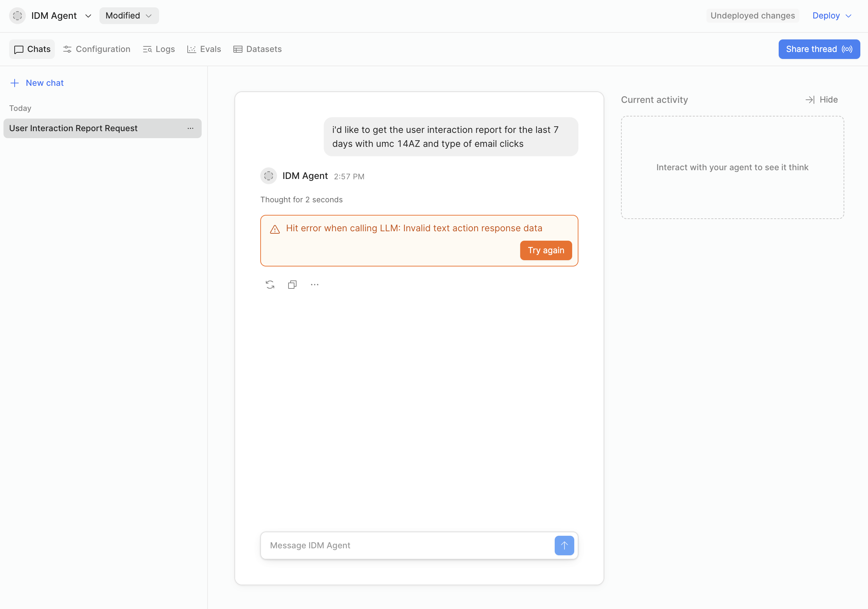
Task: Click the Try again button
Action: point(546,250)
